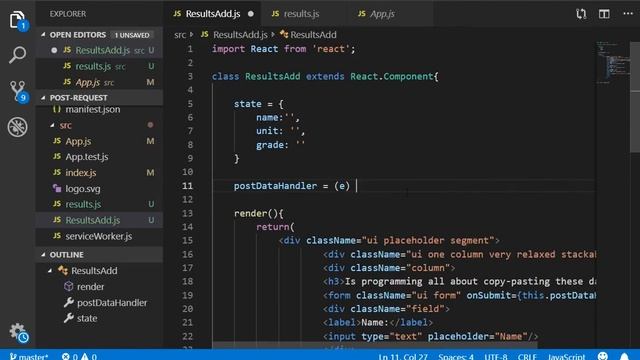
Task: Click the vertical editor scrollbar
Action: [635, 98]
